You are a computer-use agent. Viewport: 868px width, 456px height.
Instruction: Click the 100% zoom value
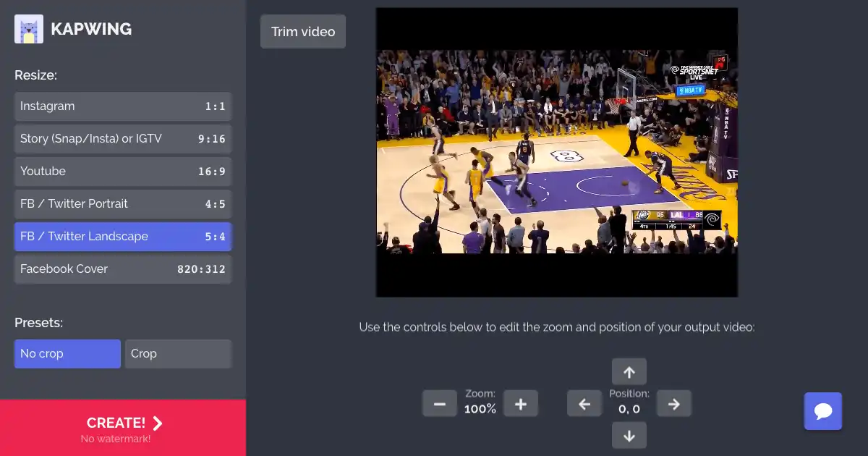point(480,408)
